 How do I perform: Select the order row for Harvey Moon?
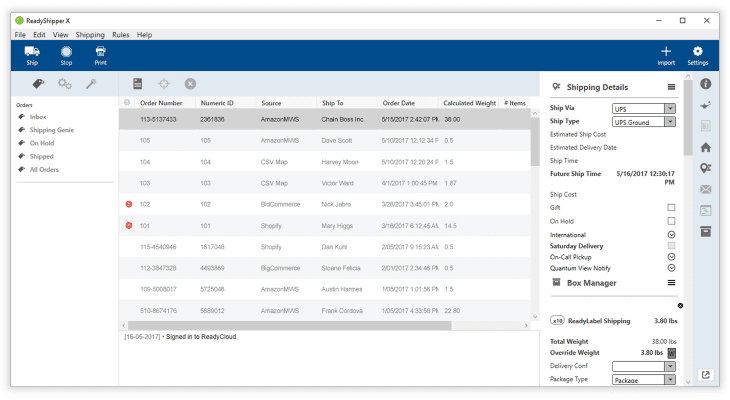[324, 162]
